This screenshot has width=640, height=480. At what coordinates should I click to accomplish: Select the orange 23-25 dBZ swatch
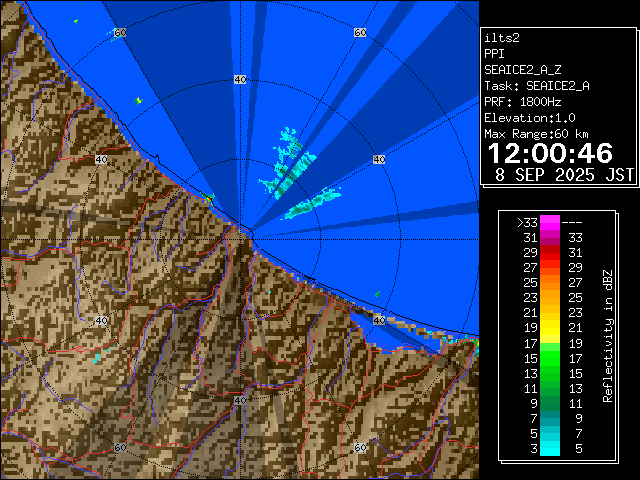coord(550,297)
